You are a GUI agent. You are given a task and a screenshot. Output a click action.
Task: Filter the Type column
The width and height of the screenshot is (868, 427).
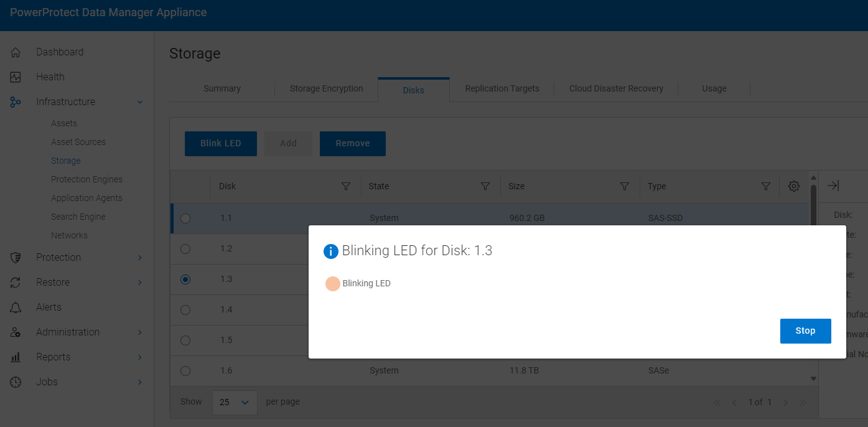tap(766, 185)
